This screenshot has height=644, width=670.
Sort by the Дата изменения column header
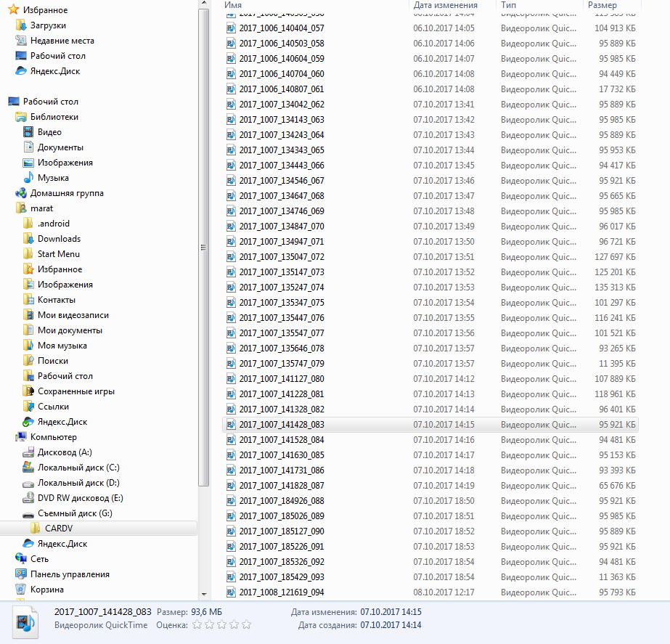(x=445, y=5)
